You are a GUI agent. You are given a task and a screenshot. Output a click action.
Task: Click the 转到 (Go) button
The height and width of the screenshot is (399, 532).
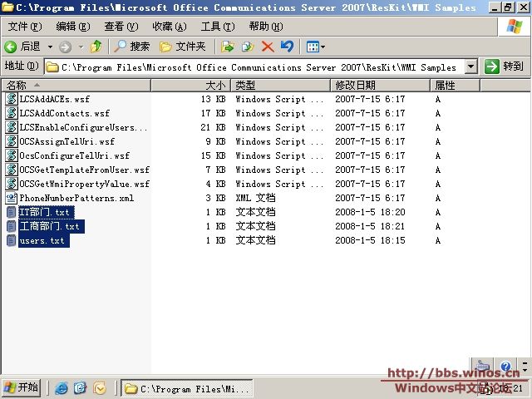coord(505,66)
